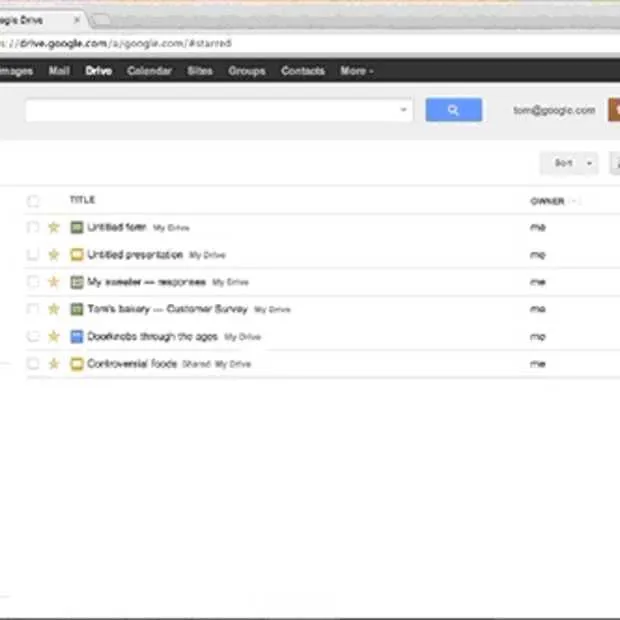Click the Untitled form green form icon
This screenshot has height=620, width=620.
pos(77,227)
